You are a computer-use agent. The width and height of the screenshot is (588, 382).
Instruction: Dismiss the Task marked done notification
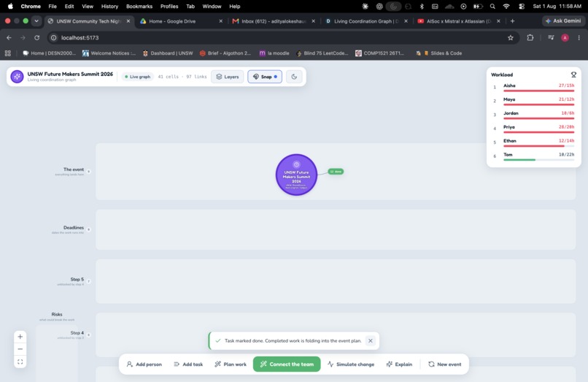pyautogui.click(x=371, y=340)
